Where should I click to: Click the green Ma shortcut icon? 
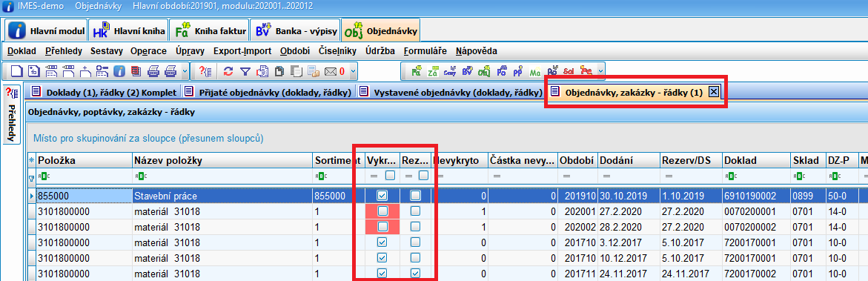(534, 71)
